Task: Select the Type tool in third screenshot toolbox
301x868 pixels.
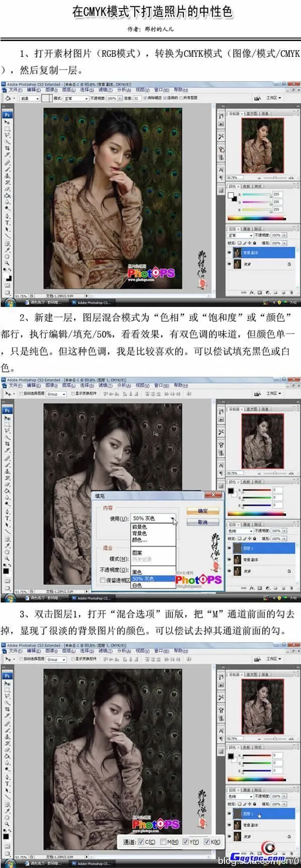Action: click(7, 784)
